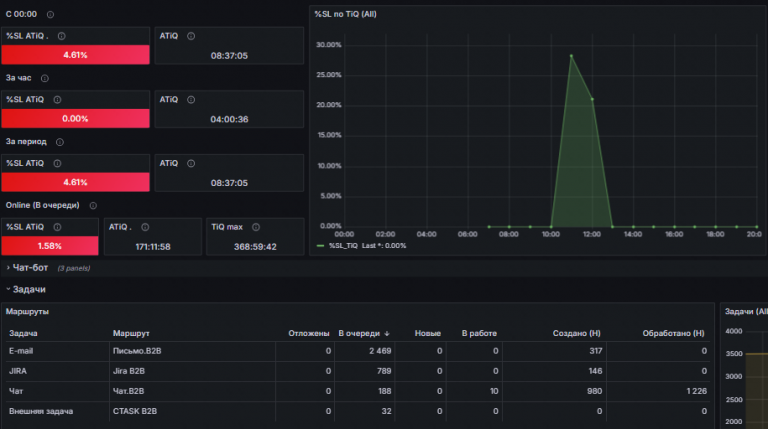This screenshot has width=768, height=429.
Task: Click info icon of %SL ATiQ panel showing 0.00%
Action: 57,99
